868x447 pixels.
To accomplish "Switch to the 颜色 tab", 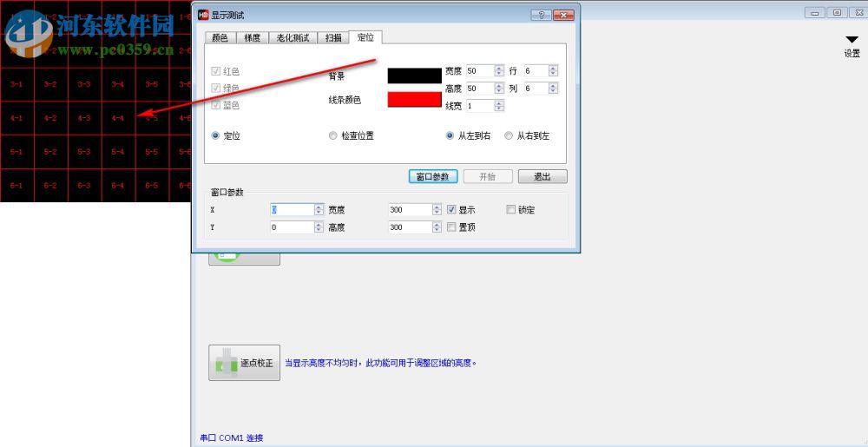I will coord(220,37).
